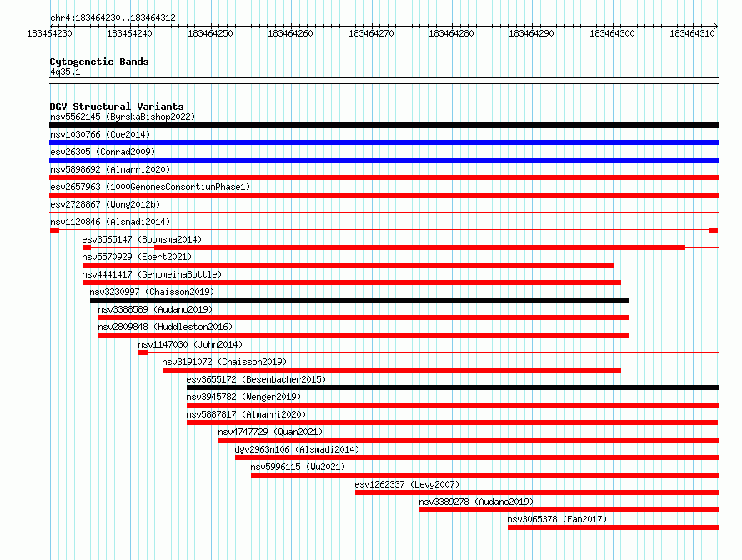Click the red bar under esv2657963
The height and width of the screenshot is (560, 742).
pyautogui.click(x=384, y=195)
